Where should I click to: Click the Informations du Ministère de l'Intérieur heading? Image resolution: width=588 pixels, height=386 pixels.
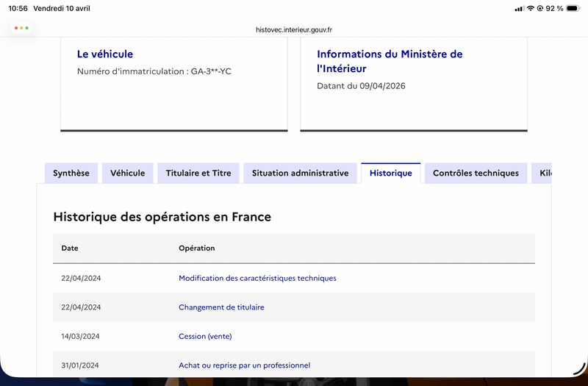coord(390,61)
